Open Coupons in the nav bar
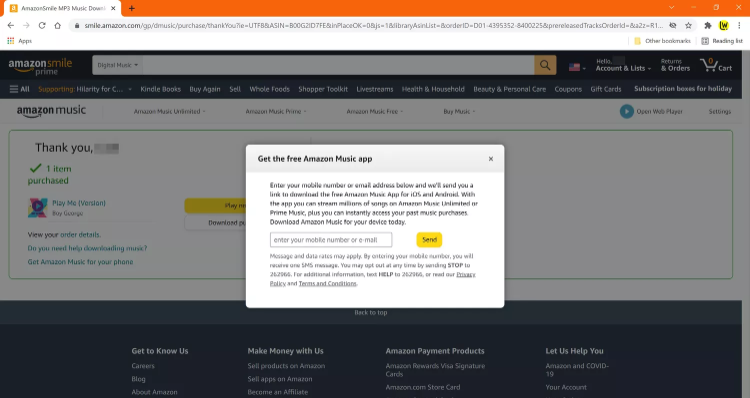The height and width of the screenshot is (398, 750). [x=568, y=89]
